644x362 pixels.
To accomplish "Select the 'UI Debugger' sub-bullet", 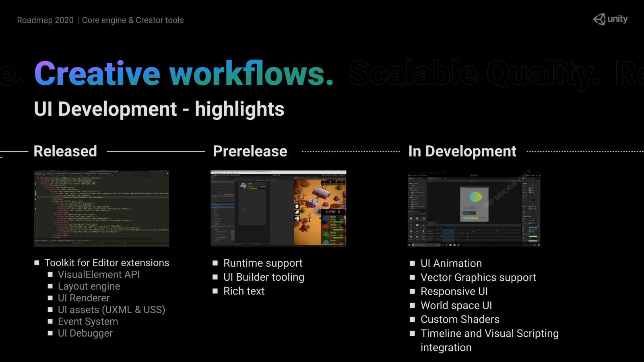I will click(x=85, y=333).
